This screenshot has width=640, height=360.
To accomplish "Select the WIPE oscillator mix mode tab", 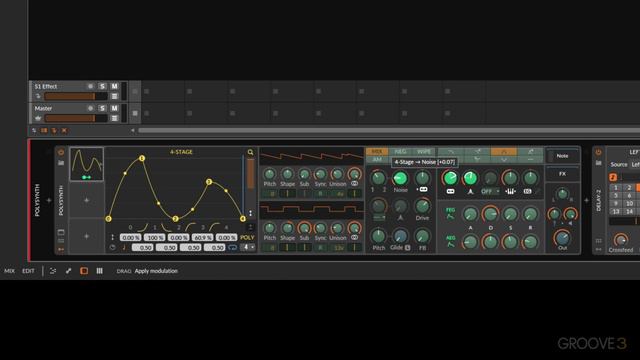I will [424, 151].
